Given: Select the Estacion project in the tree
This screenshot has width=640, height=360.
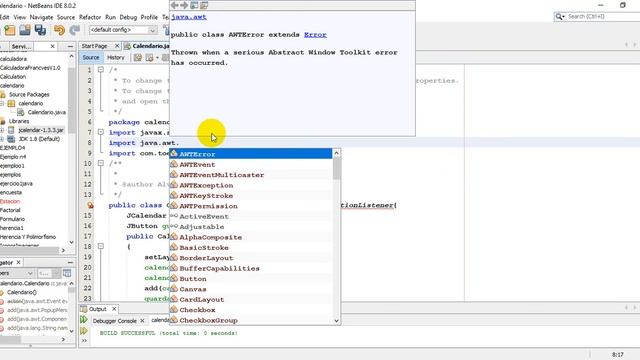Looking at the screenshot, I should tap(10, 201).
